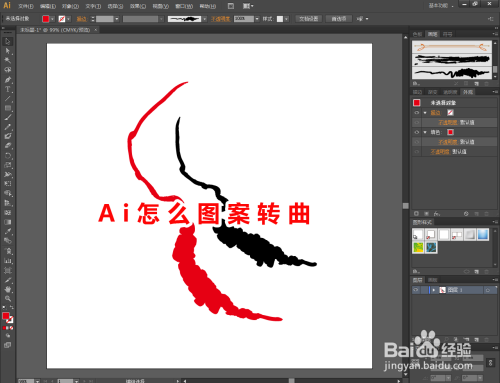500x383 pixels.
Task: Select the Free Transform tool
Action: pos(8,184)
